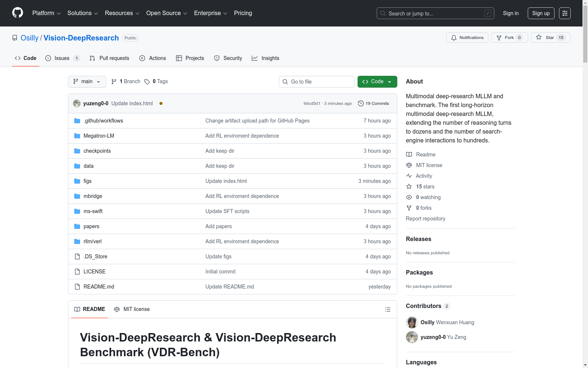Image resolution: width=588 pixels, height=368 pixels.
Task: Switch to the Actions tab
Action: 153,58
